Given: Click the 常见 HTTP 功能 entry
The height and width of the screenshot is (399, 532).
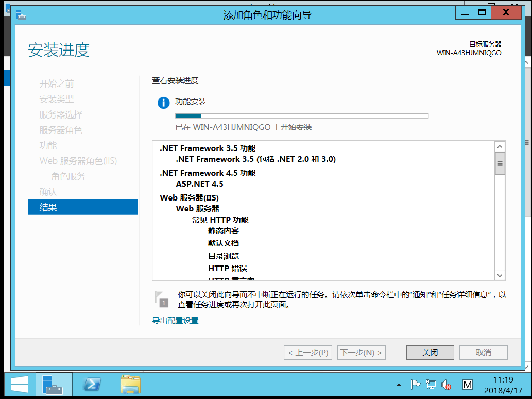Looking at the screenshot, I should click(220, 220).
